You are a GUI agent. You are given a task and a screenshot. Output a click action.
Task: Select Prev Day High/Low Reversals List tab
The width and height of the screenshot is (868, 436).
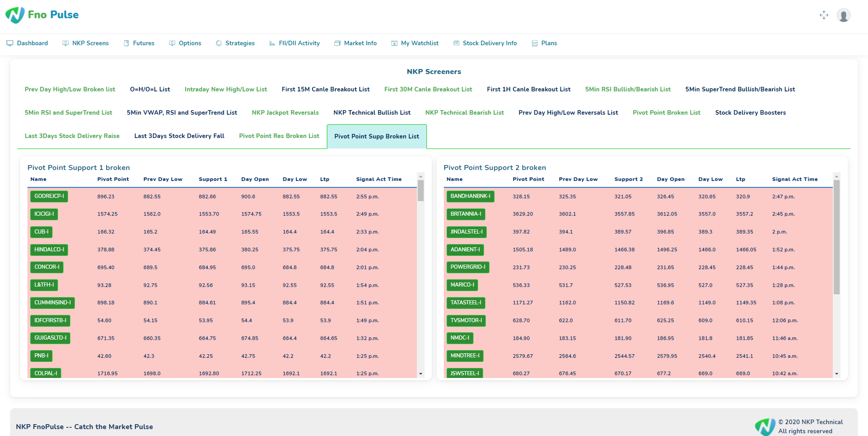(x=568, y=113)
